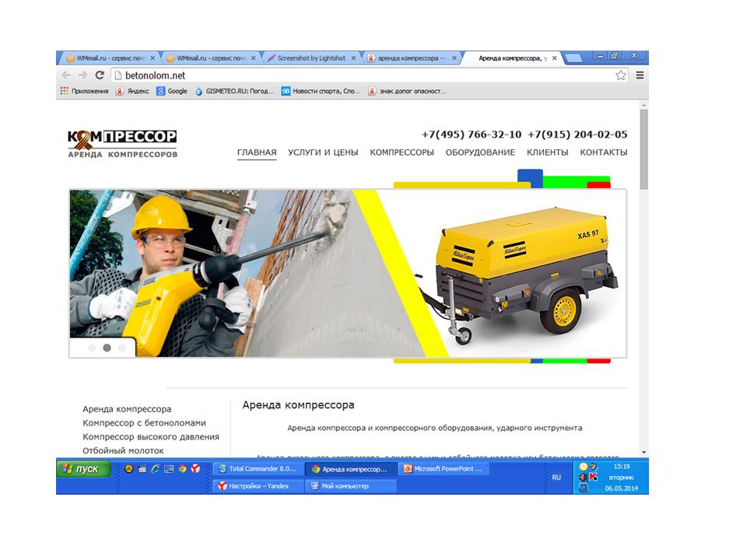Image resolution: width=747 pixels, height=560 pixels.
Task: Click the RU language indicator
Action: click(556, 477)
